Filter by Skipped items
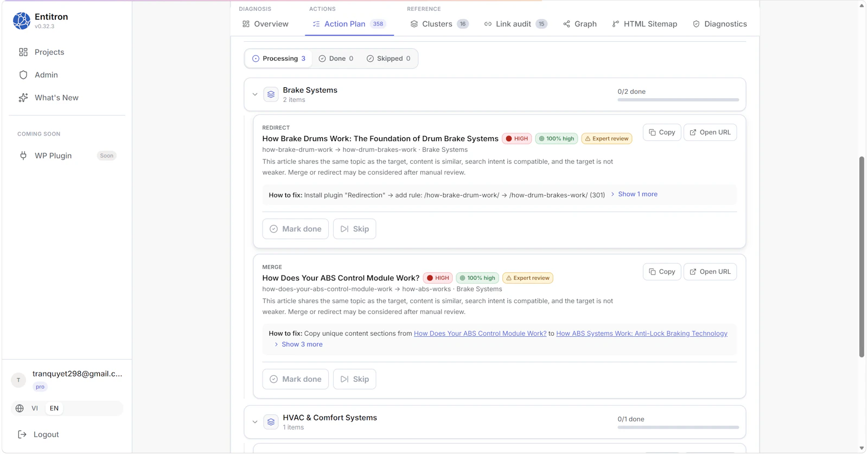This screenshot has height=455, width=868. [388, 59]
